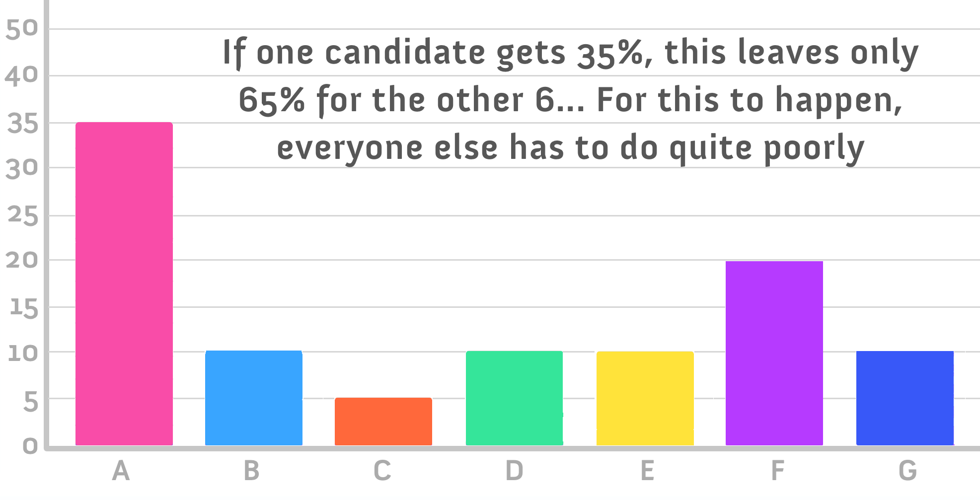Select the light blue bar for B
This screenshot has height=500, width=980.
click(254, 398)
